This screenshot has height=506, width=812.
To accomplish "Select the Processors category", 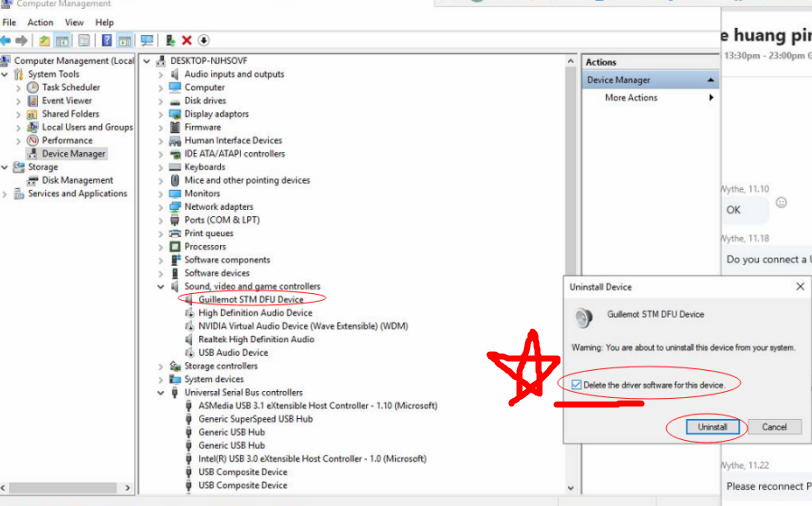I will tap(205, 247).
